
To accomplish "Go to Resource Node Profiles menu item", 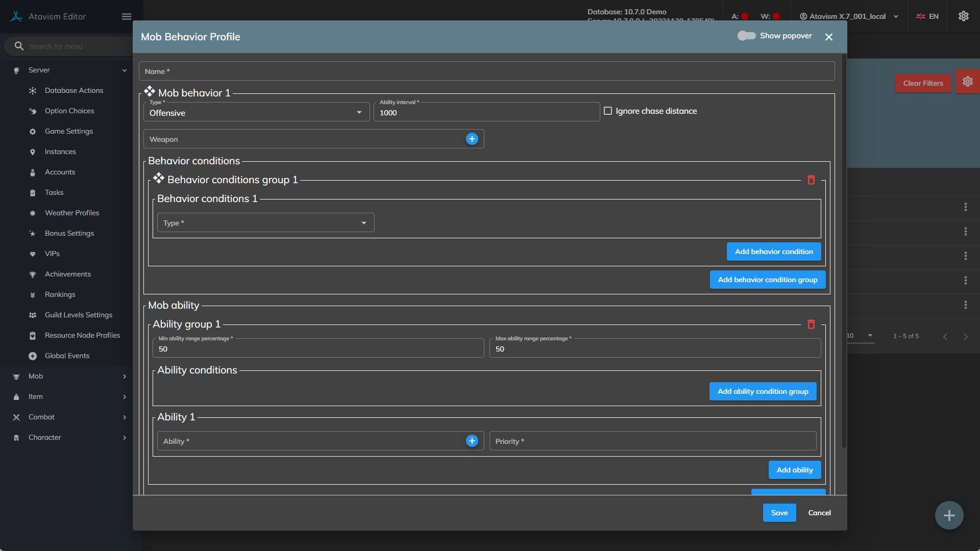I will click(82, 335).
